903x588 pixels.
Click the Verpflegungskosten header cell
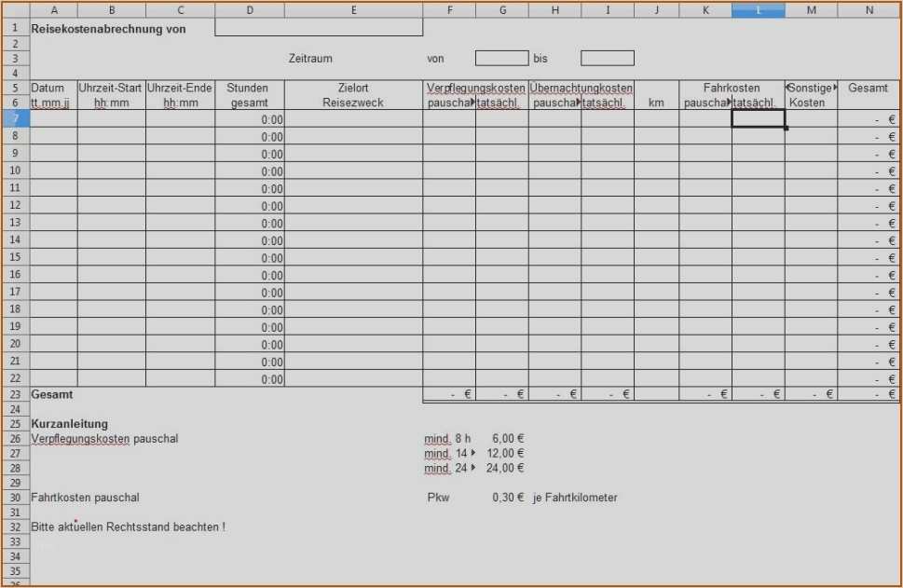tap(475, 87)
